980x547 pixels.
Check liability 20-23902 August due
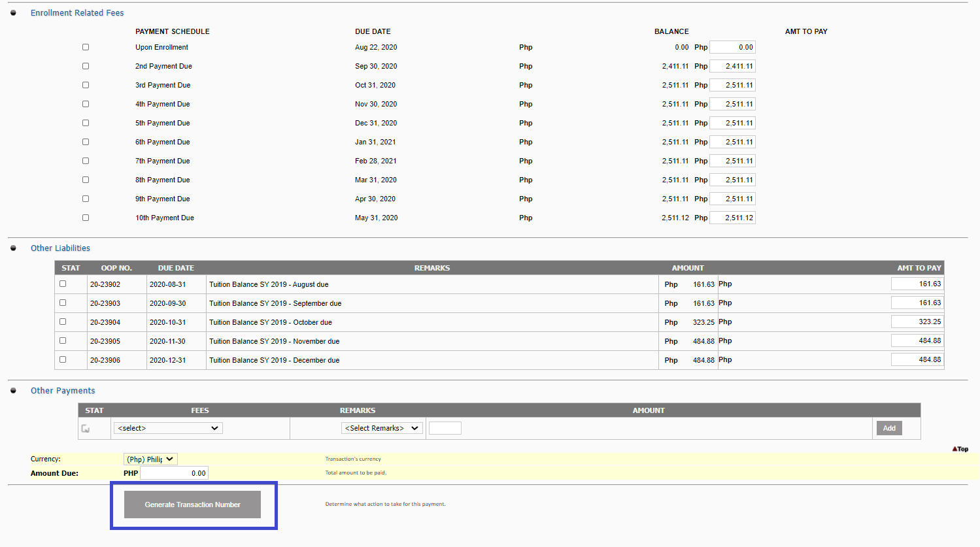[63, 284]
